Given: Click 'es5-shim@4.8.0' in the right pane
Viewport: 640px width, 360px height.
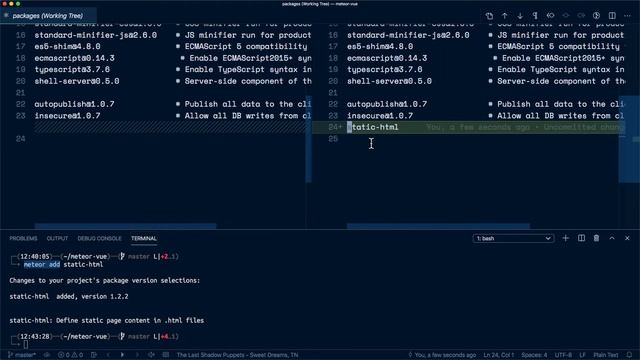Looking at the screenshot, I should [x=380, y=47].
